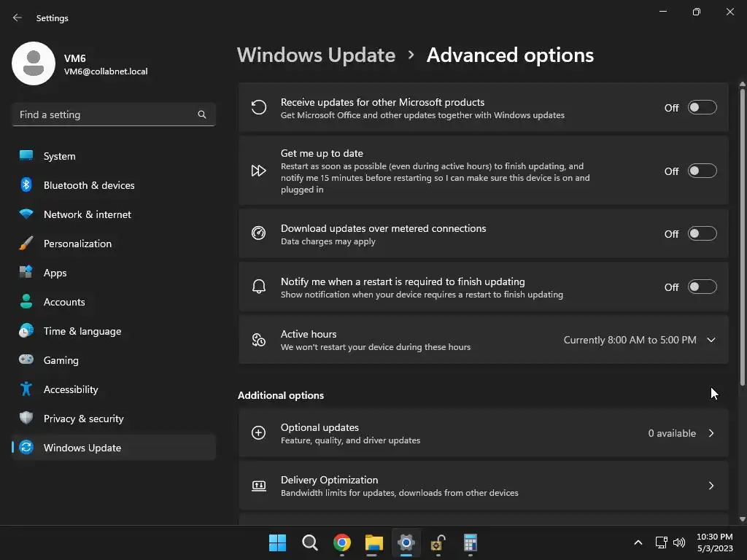Expand the Active hours chevron
747x560 pixels.
(x=711, y=340)
